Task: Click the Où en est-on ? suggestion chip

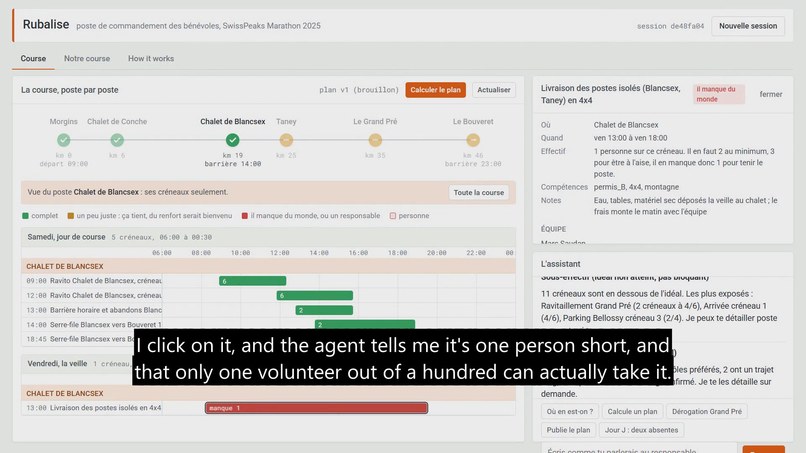Action: [x=570, y=411]
